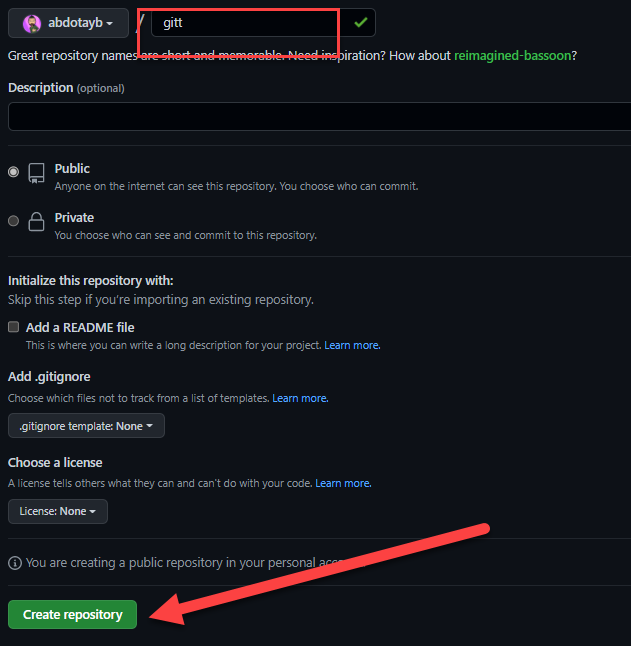Open Learn more link for .gitignore

tap(300, 398)
